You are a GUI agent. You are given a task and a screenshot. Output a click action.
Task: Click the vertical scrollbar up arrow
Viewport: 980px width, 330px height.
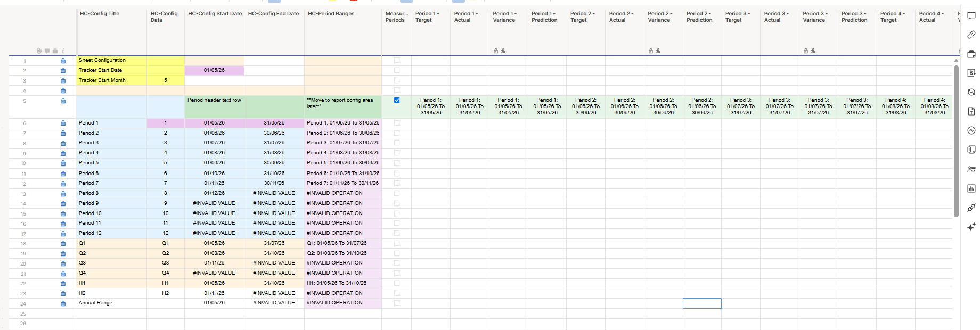[956, 61]
